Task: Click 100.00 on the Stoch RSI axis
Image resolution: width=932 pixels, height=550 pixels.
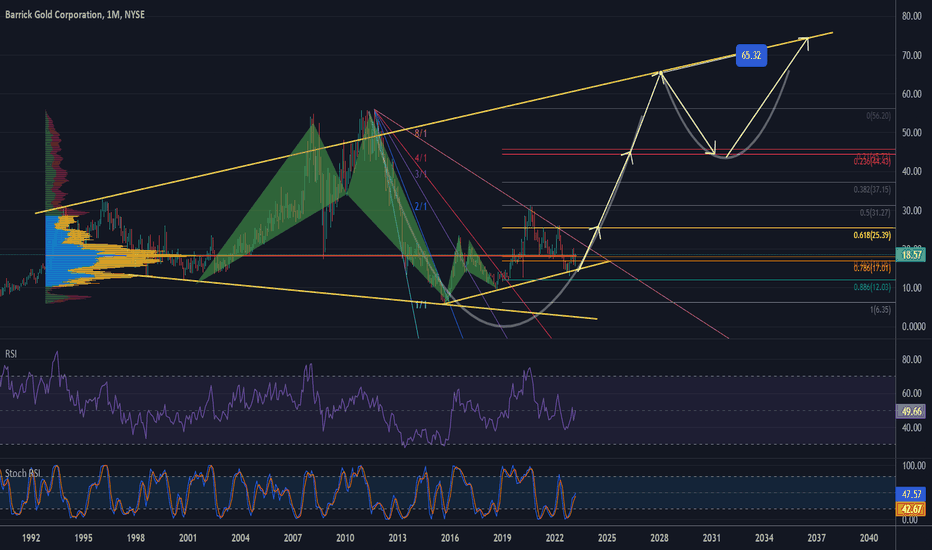Action: (x=914, y=466)
